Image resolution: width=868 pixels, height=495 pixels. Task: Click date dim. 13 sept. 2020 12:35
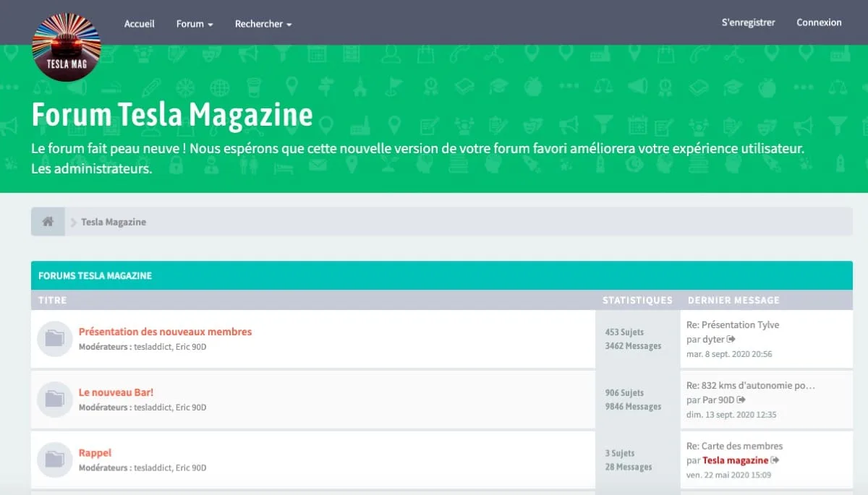731,415
